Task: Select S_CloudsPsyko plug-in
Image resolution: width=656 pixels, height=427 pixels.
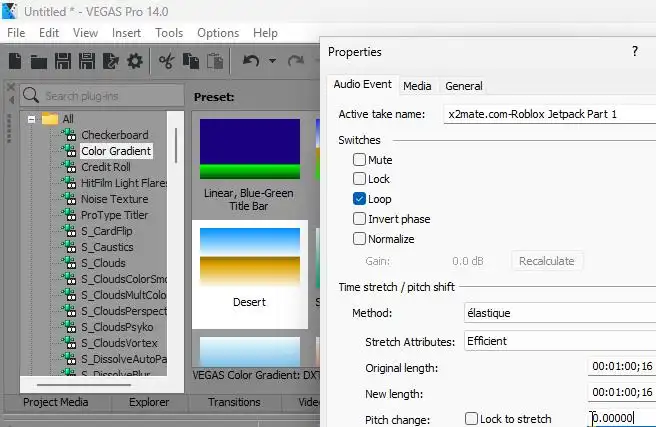Action: (x=117, y=327)
